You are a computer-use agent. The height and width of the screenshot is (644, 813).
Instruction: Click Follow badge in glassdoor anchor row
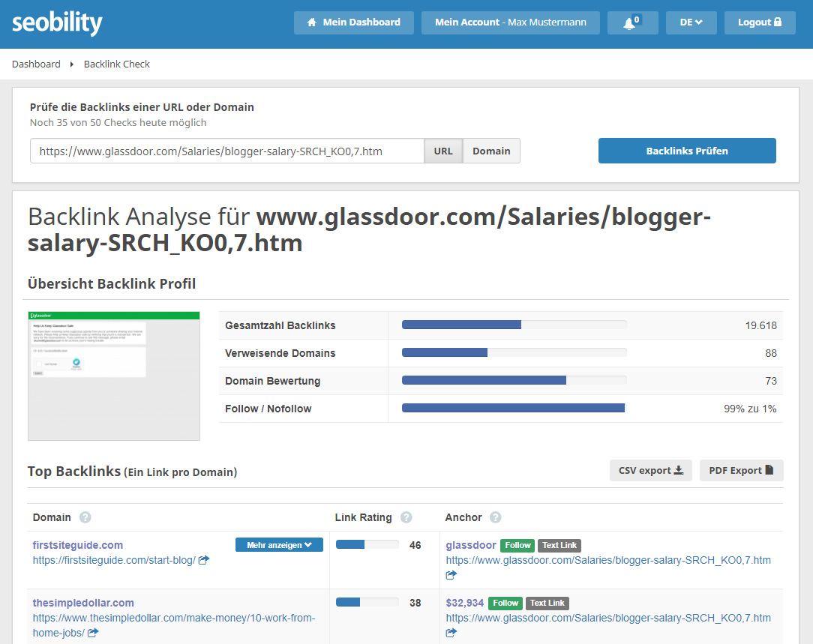click(x=518, y=545)
